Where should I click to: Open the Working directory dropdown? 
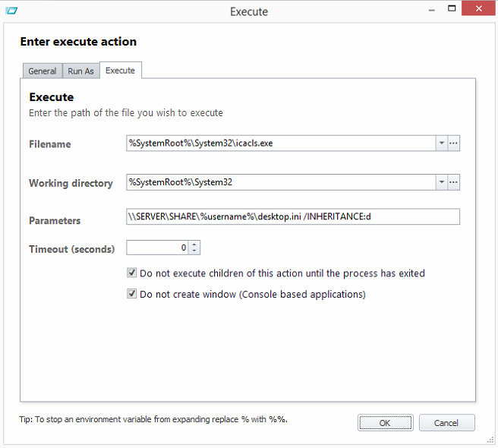click(x=441, y=182)
